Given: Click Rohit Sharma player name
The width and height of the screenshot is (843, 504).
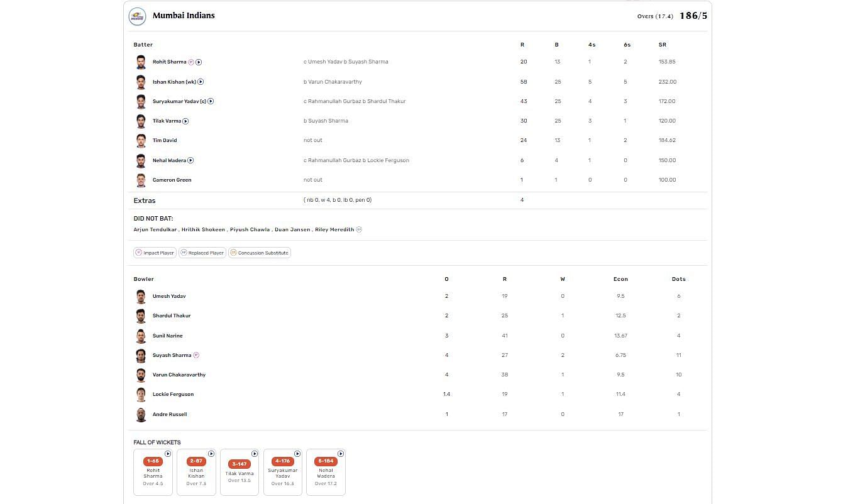Looking at the screenshot, I should point(169,62).
